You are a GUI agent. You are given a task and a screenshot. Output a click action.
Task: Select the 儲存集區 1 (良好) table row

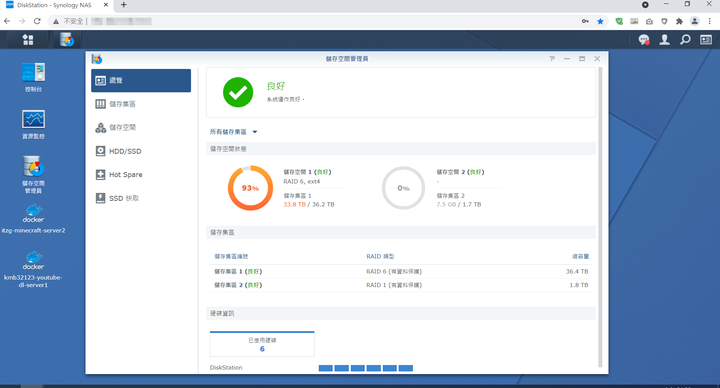tap(401, 271)
